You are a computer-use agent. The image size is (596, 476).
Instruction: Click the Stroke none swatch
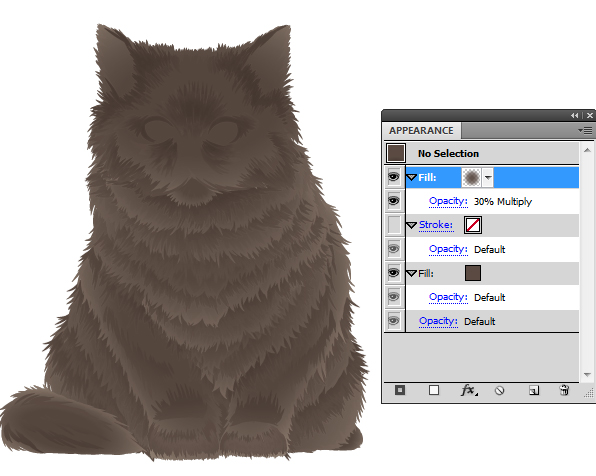point(473,225)
